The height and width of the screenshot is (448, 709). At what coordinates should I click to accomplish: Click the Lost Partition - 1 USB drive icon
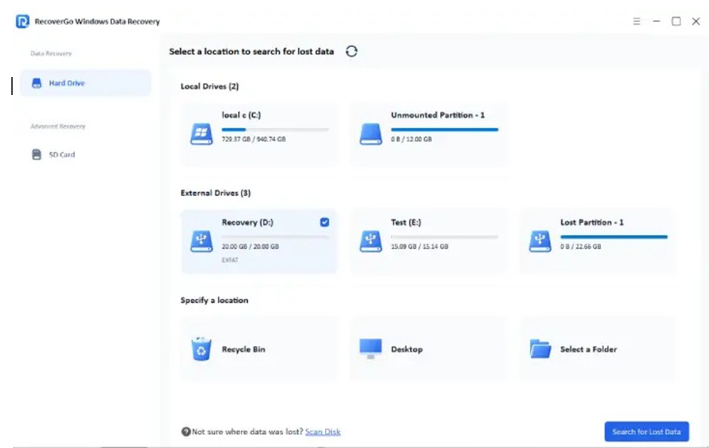[x=540, y=241]
